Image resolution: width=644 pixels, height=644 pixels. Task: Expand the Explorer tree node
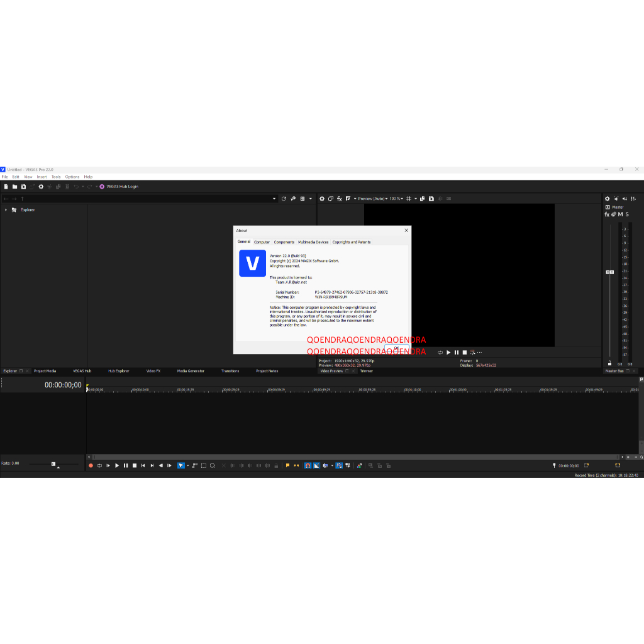tap(6, 210)
